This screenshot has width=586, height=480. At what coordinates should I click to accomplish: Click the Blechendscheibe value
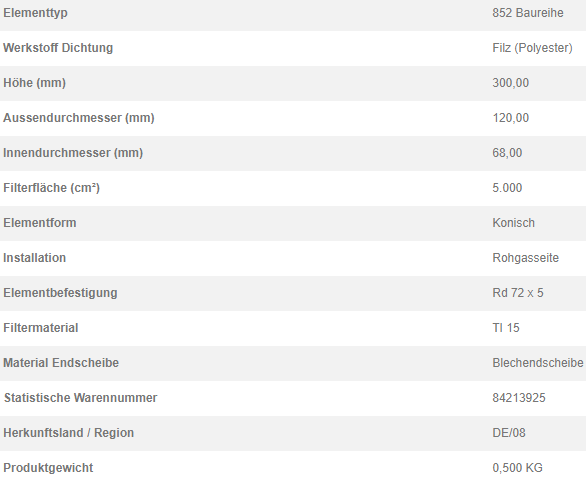point(538,363)
